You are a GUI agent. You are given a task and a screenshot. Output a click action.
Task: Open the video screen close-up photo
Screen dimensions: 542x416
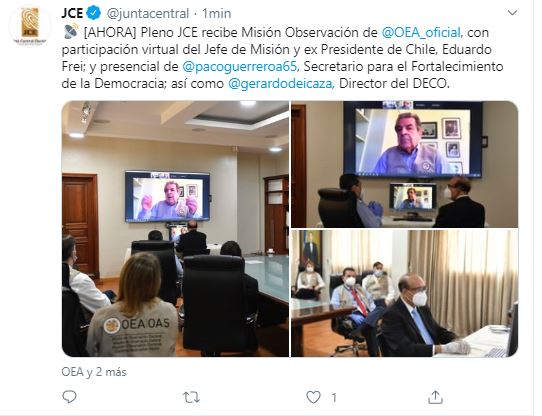(x=404, y=164)
